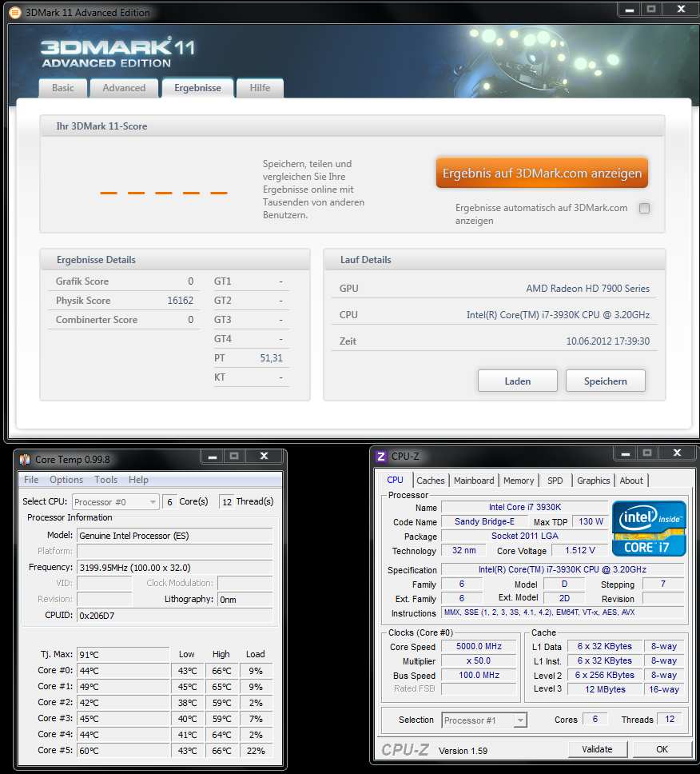This screenshot has width=700, height=774.
Task: Open the Select CPU dropdown in Core Temp
Action: pos(116,502)
